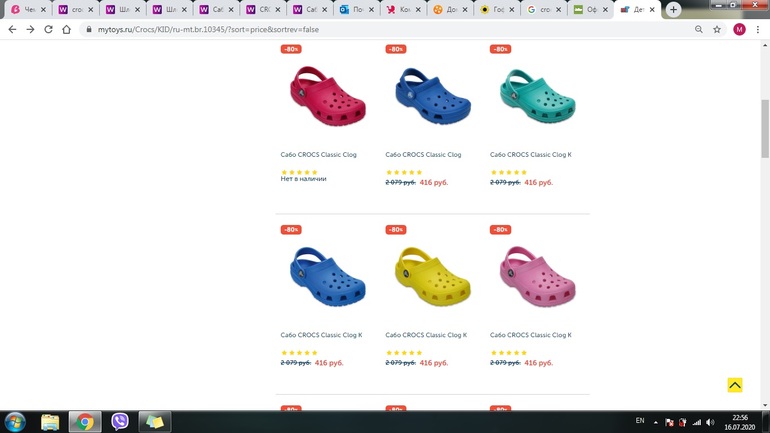The width and height of the screenshot is (770, 433).
Task: Switch to the Google tab
Action: coord(541,10)
